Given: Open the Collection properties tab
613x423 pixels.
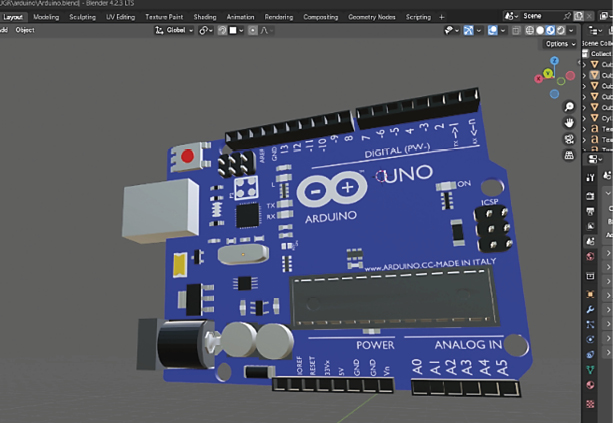Looking at the screenshot, I should click(590, 276).
